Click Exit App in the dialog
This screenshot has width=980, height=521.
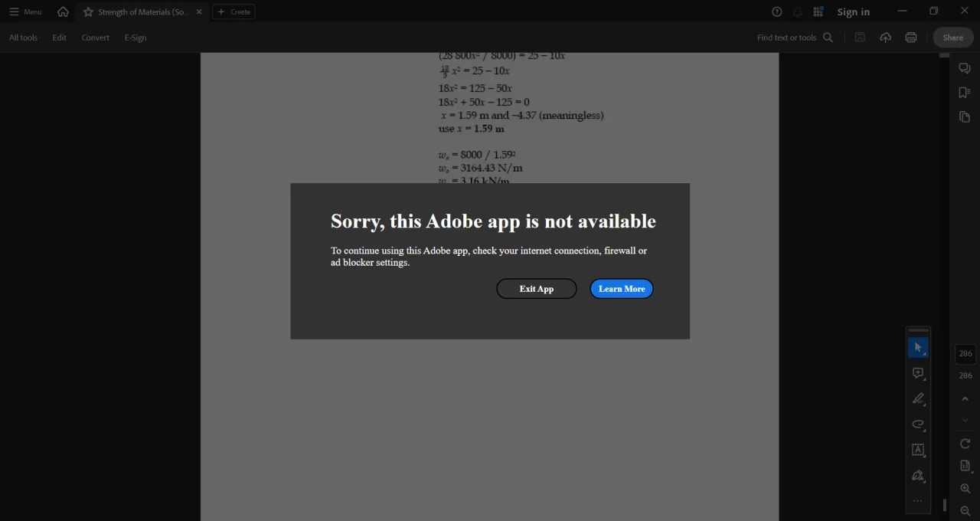coord(537,289)
